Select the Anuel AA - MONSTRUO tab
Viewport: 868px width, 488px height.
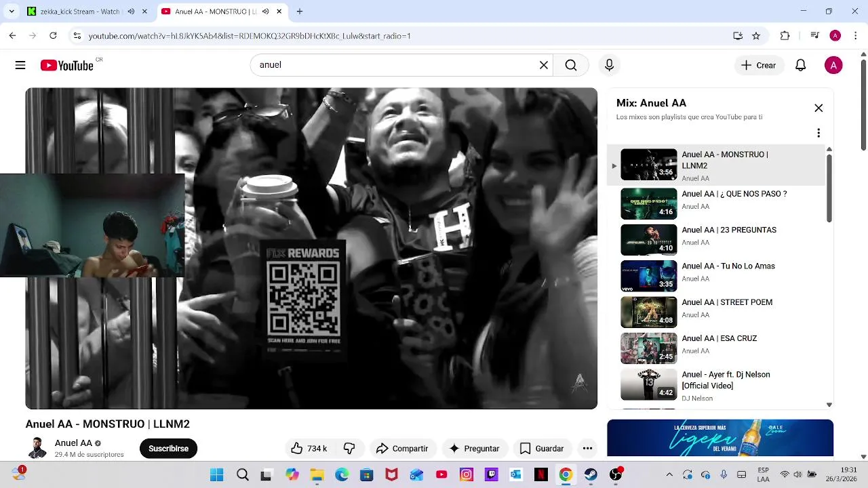pyautogui.click(x=215, y=12)
